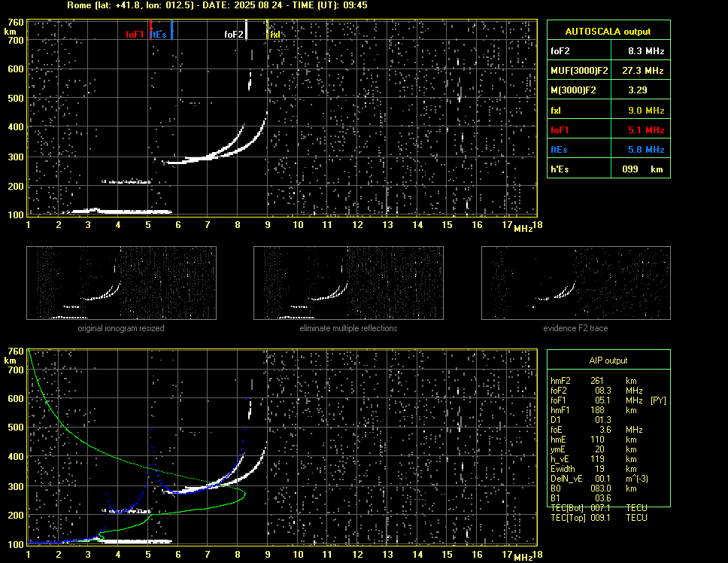Click the [PY] tag beside foF1
Image resolution: width=728 pixels, height=563 pixels.
click(658, 400)
